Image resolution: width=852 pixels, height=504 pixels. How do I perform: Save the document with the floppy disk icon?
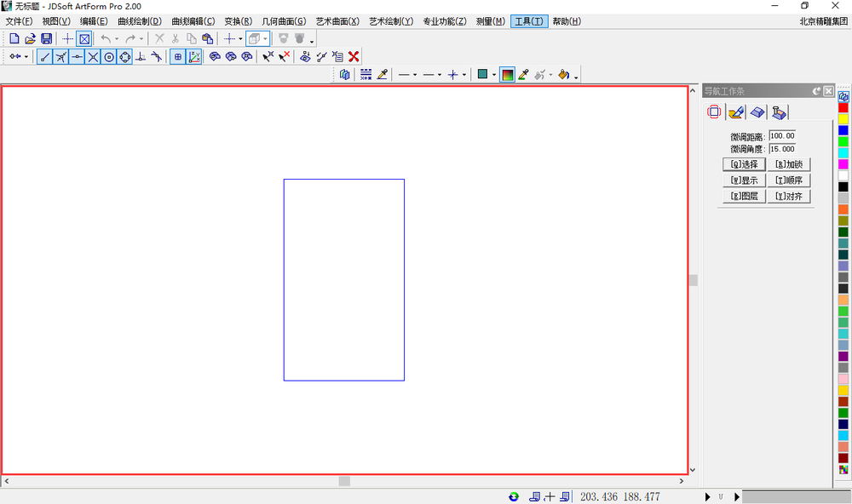(x=46, y=38)
